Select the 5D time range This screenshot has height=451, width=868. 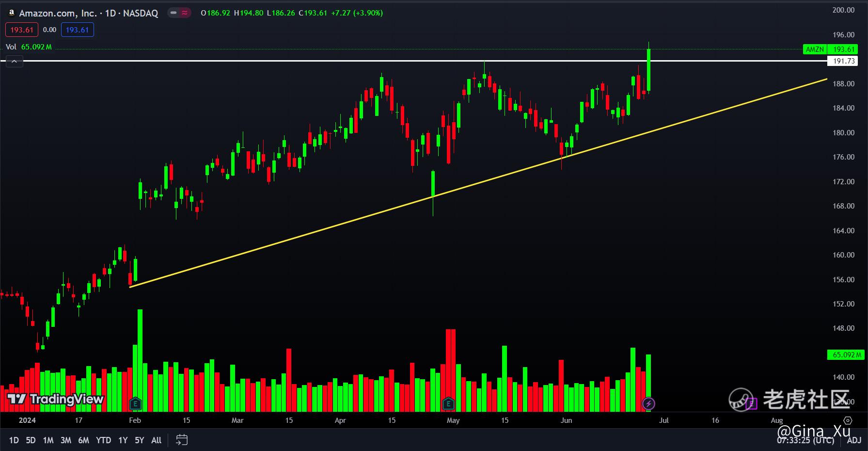click(x=31, y=440)
